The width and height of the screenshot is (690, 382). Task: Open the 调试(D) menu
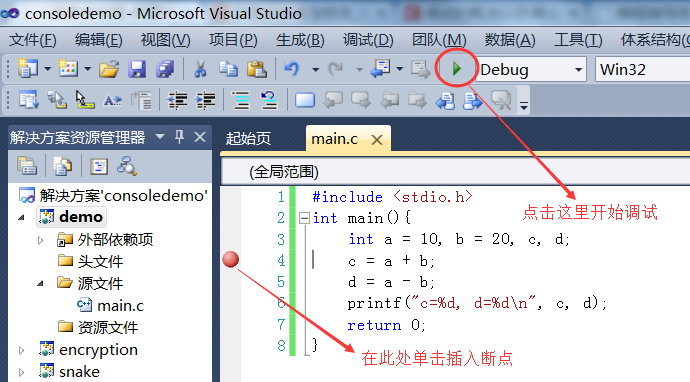tap(368, 40)
